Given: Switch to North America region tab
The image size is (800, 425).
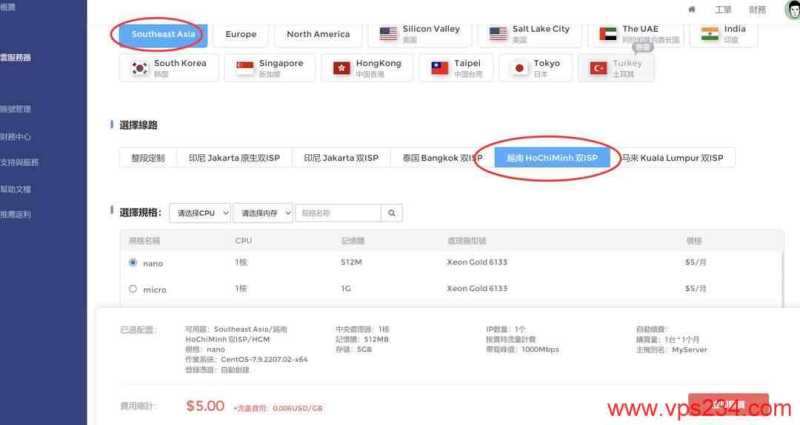Looking at the screenshot, I should 318,34.
